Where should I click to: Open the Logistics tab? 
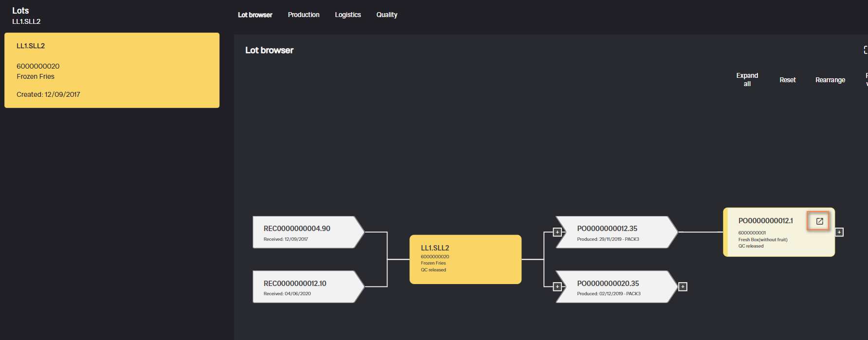[348, 15]
